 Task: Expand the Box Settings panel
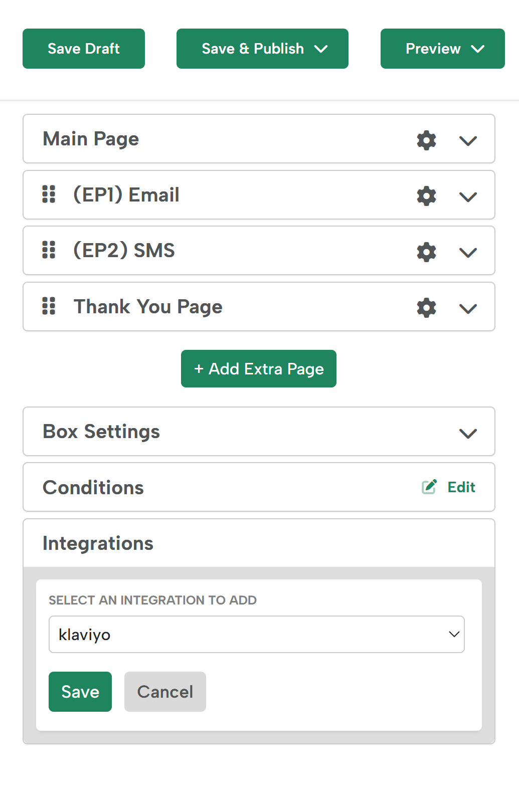point(259,432)
